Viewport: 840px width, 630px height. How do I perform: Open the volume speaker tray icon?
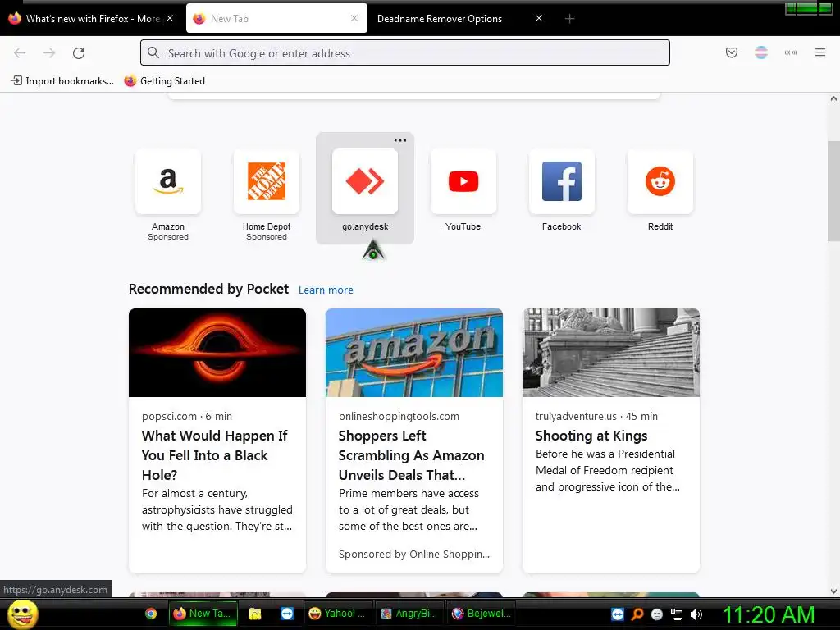pos(696,614)
